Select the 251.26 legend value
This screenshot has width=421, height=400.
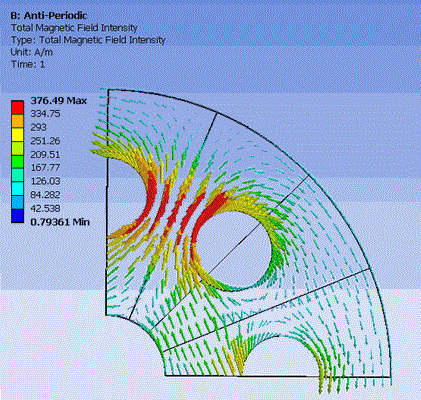(x=45, y=141)
